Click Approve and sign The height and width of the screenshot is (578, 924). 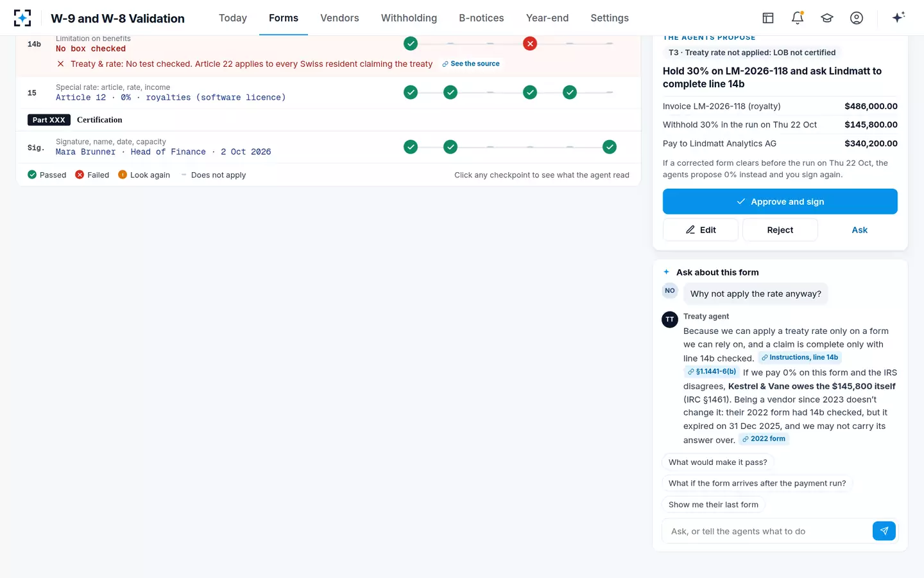click(x=780, y=202)
